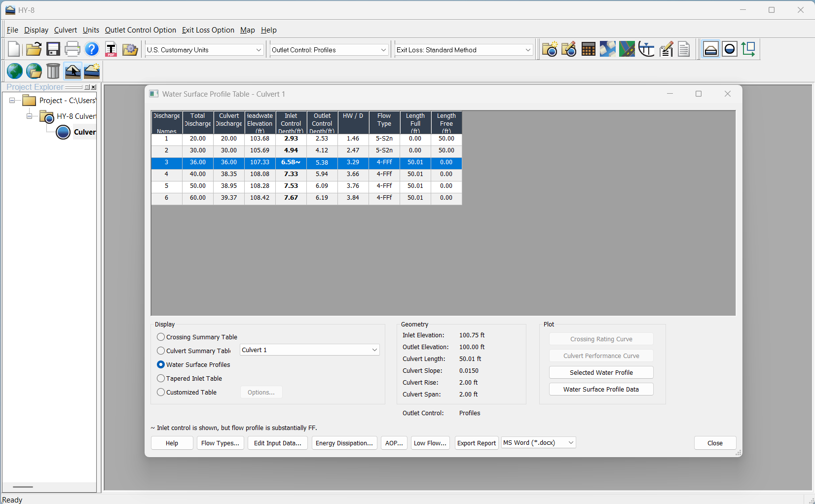Open the U.S. Customary Units dropdown

click(x=204, y=50)
